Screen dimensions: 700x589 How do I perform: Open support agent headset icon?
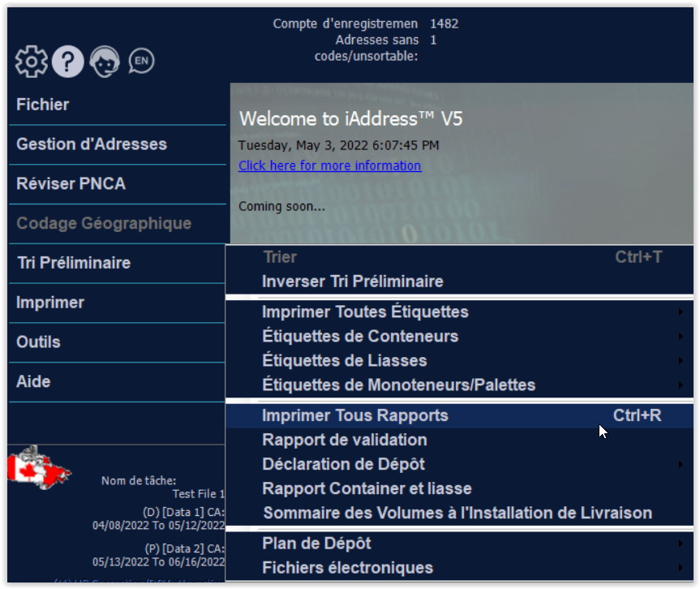tap(105, 62)
